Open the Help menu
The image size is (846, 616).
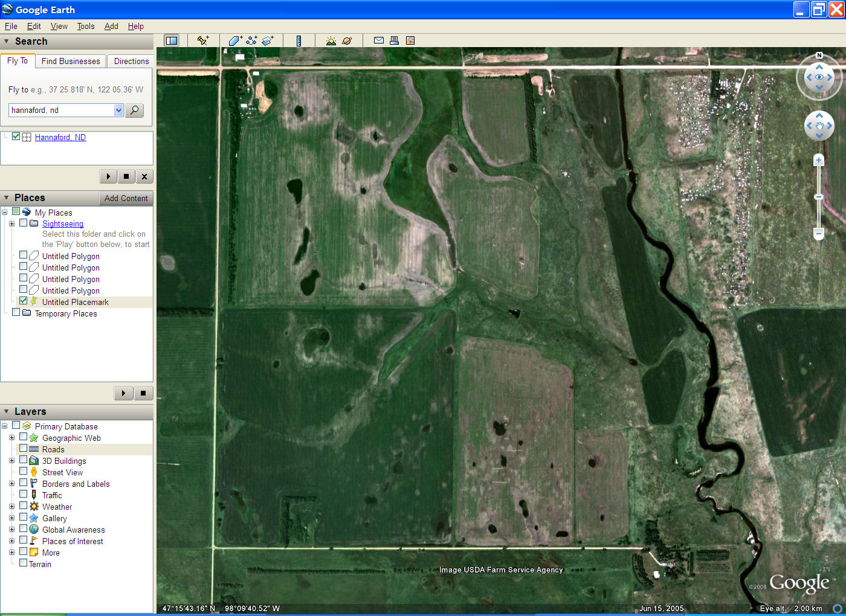[x=136, y=26]
